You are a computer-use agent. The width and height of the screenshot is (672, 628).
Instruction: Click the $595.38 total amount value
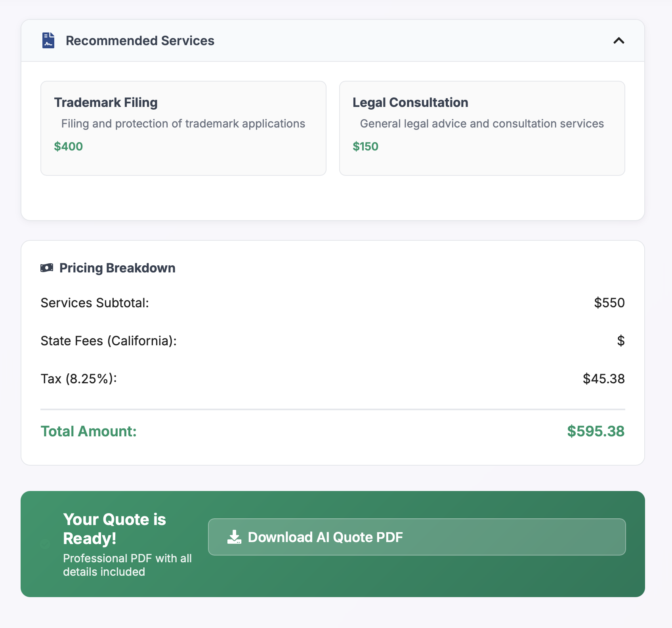click(x=596, y=431)
